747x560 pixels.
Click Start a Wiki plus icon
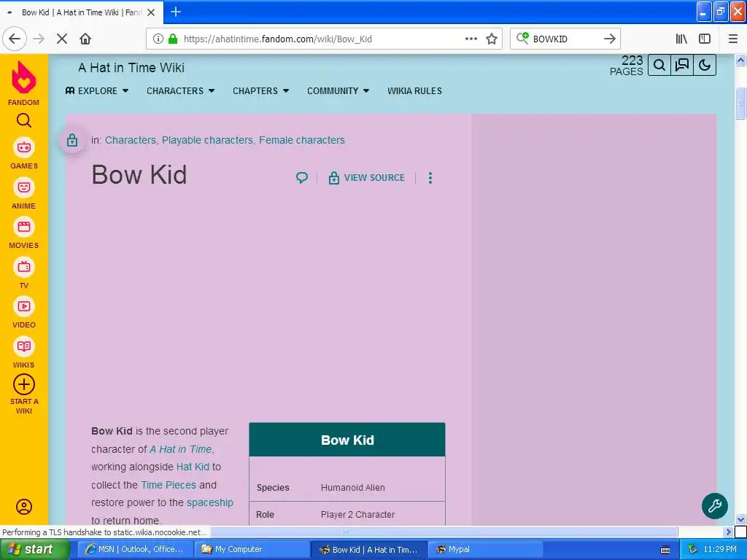[x=24, y=385]
